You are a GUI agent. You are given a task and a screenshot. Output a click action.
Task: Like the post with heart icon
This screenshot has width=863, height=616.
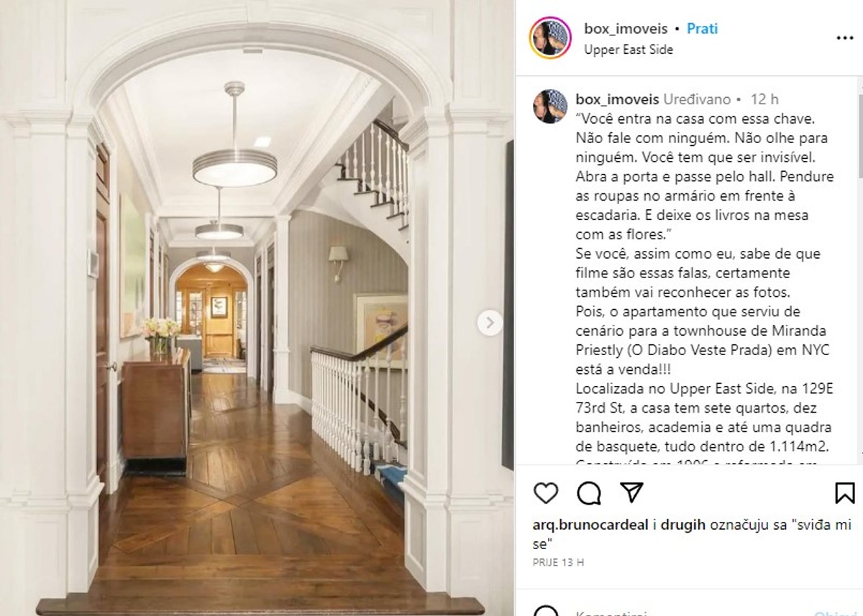point(546,493)
